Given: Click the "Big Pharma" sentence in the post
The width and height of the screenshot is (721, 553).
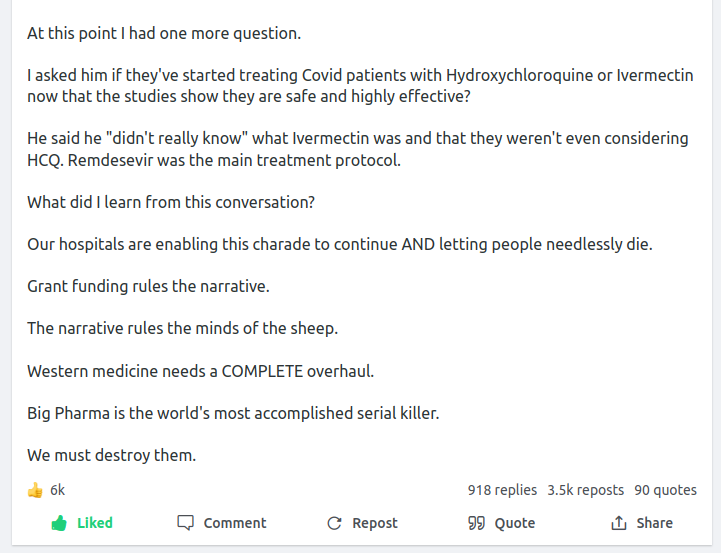Looking at the screenshot, I should click(233, 413).
